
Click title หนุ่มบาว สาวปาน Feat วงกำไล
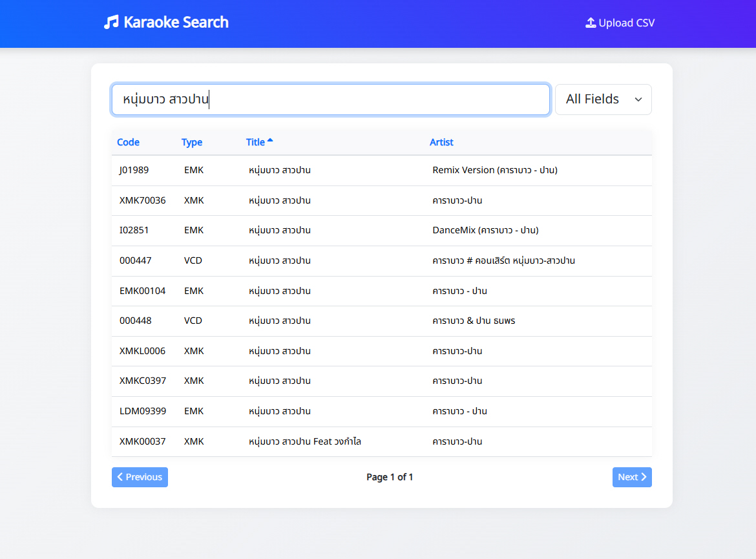pyautogui.click(x=305, y=442)
